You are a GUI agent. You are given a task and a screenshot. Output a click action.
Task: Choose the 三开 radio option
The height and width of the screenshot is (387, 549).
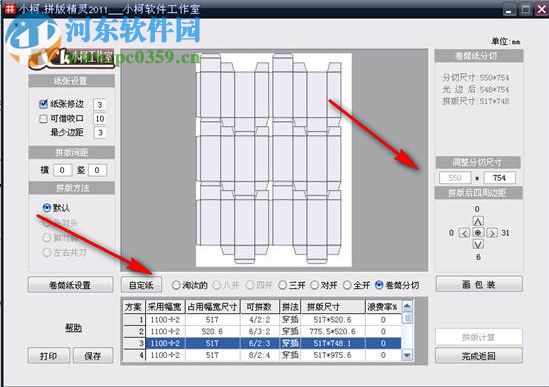[x=282, y=285]
